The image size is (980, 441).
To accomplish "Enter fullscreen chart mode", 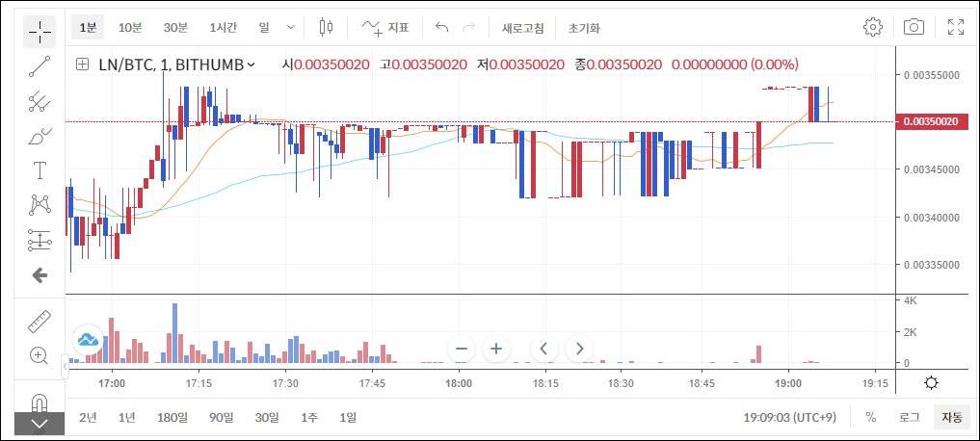I will point(956,27).
